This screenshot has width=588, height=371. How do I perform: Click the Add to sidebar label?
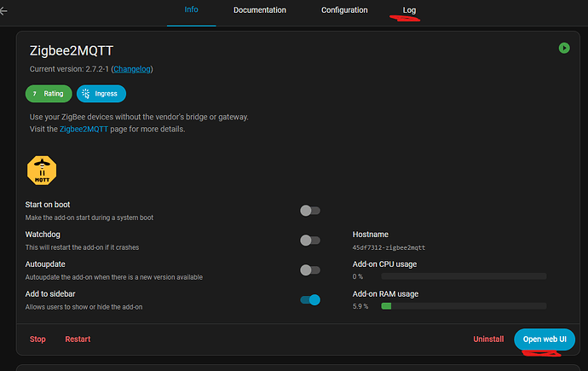coord(50,293)
